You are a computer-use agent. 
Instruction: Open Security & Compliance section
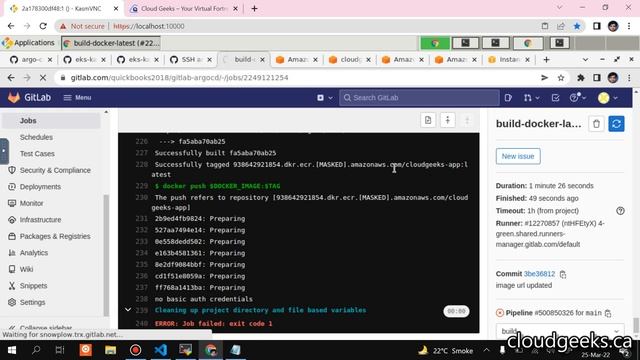tap(50, 170)
